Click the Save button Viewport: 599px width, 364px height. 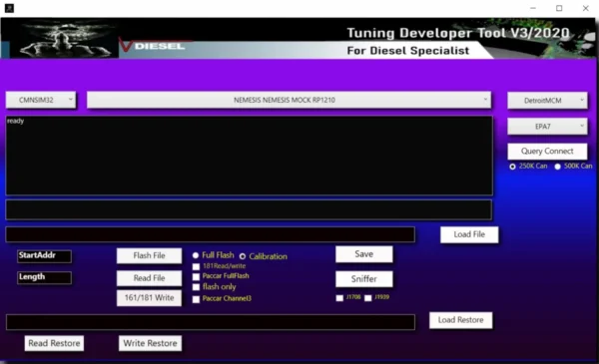pyautogui.click(x=363, y=254)
